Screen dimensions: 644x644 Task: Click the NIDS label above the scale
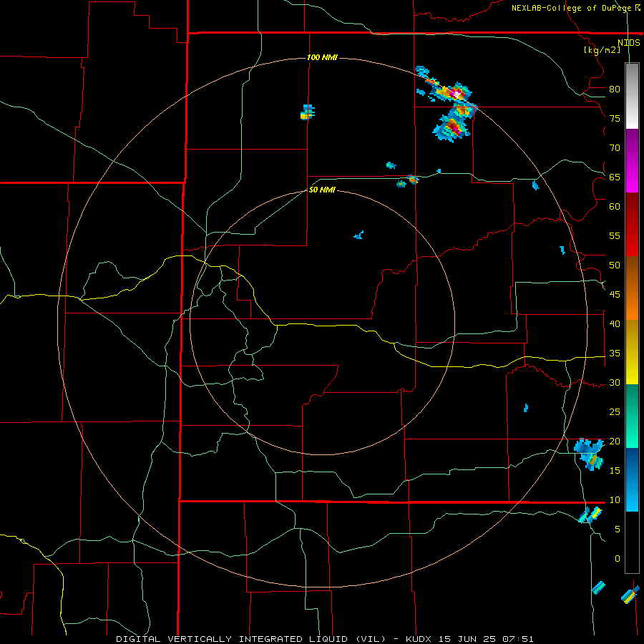(628, 42)
